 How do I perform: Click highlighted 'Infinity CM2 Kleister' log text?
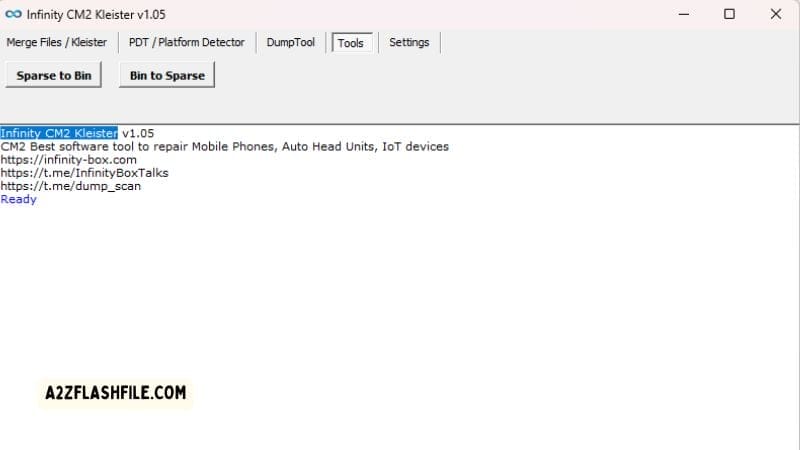click(x=59, y=133)
